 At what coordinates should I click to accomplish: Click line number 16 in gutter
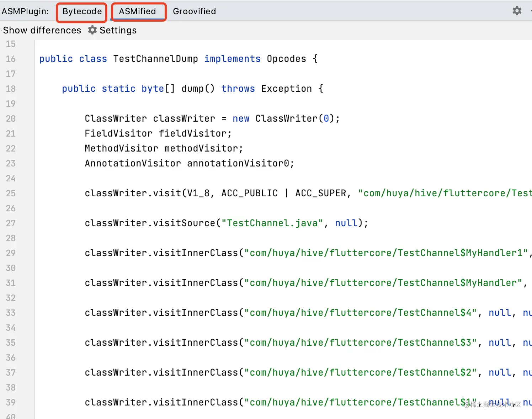click(x=11, y=59)
